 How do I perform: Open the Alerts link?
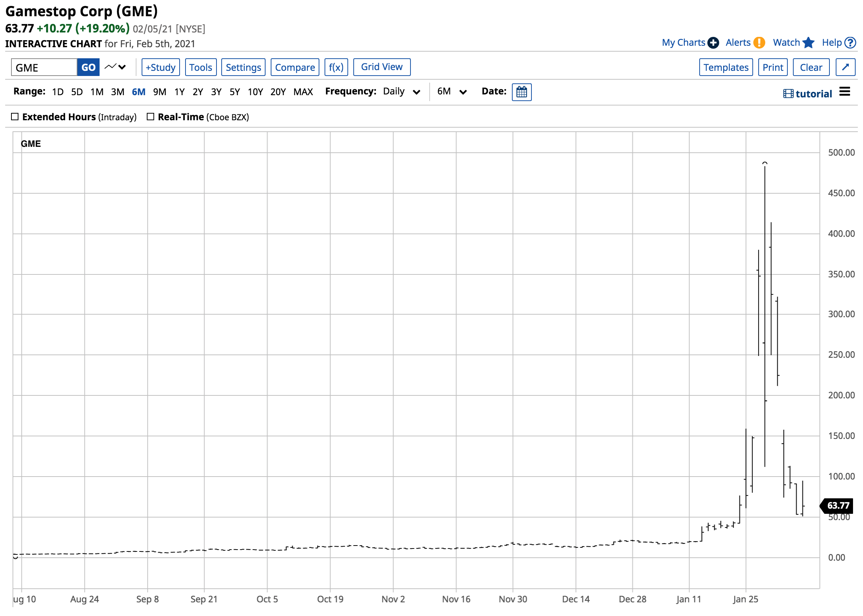tap(738, 42)
